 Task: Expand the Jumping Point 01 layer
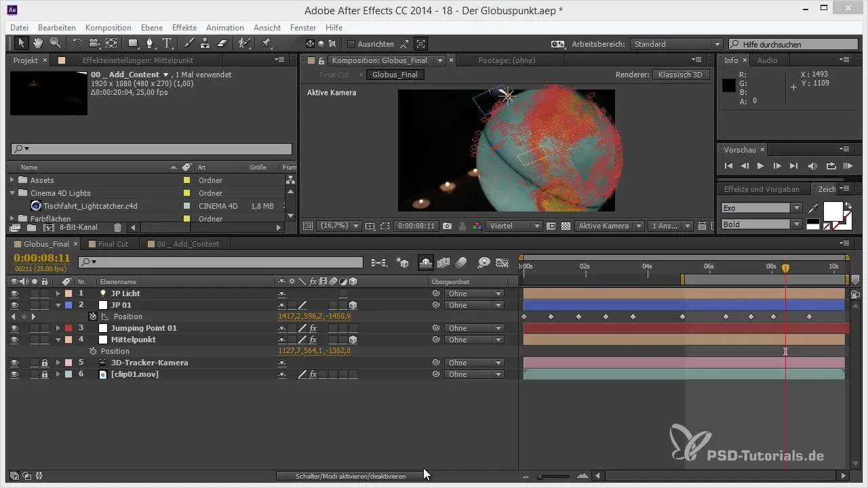pyautogui.click(x=58, y=328)
